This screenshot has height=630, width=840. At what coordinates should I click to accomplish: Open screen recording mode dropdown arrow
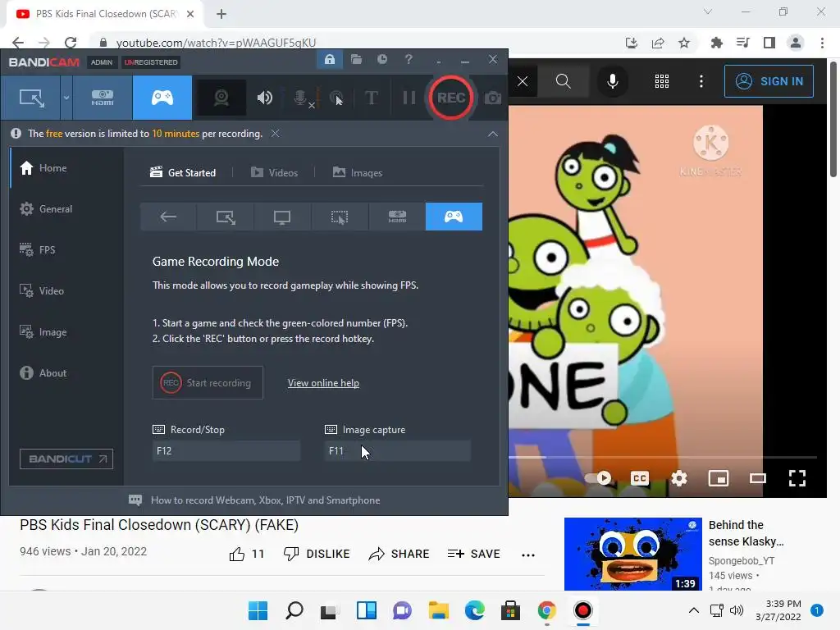(66, 98)
